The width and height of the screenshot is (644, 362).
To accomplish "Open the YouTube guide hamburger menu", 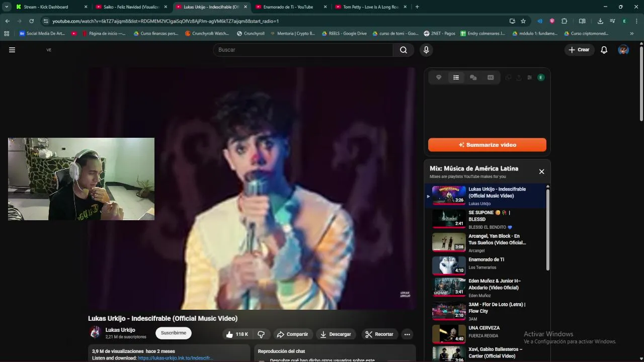I will tap(12, 50).
